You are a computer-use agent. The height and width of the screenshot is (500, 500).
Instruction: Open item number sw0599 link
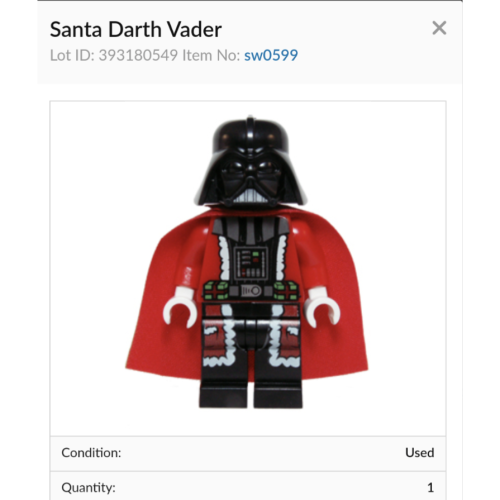point(271,55)
